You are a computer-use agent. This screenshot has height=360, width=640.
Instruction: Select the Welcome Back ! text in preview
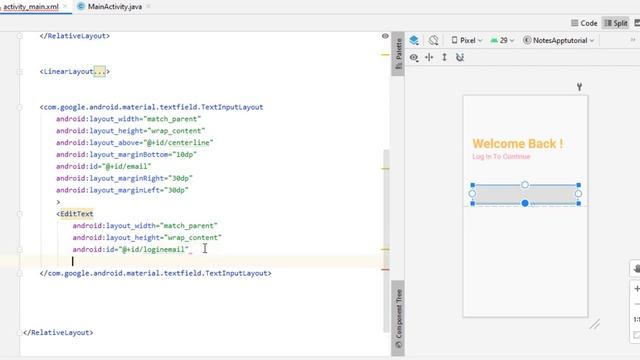pos(518,144)
